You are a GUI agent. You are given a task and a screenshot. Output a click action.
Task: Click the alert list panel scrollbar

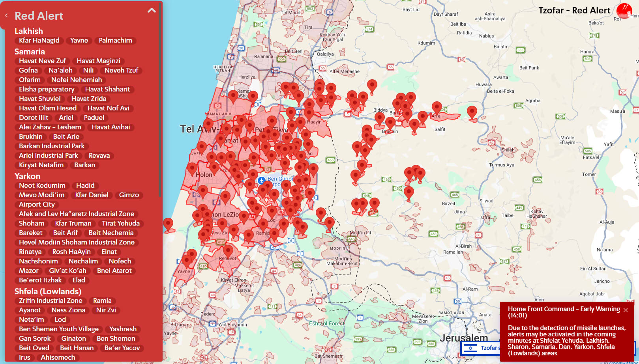[160, 118]
